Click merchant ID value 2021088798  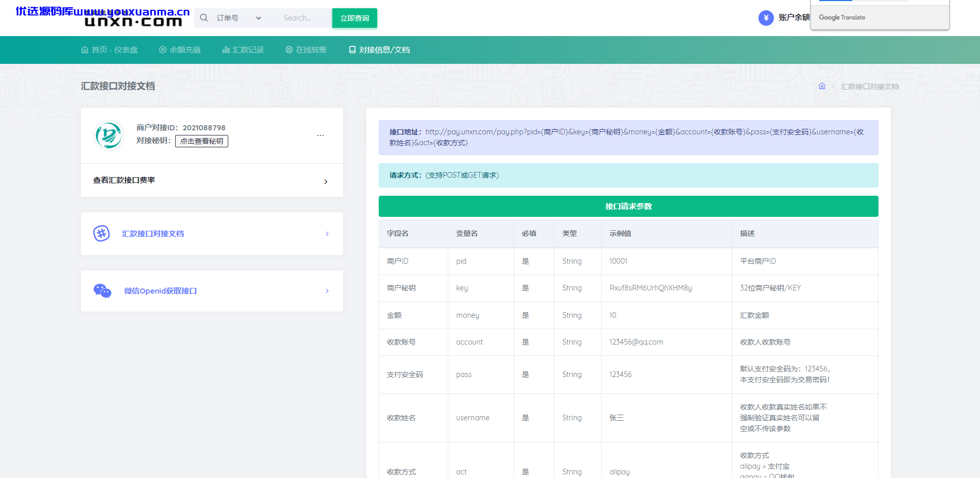point(204,128)
